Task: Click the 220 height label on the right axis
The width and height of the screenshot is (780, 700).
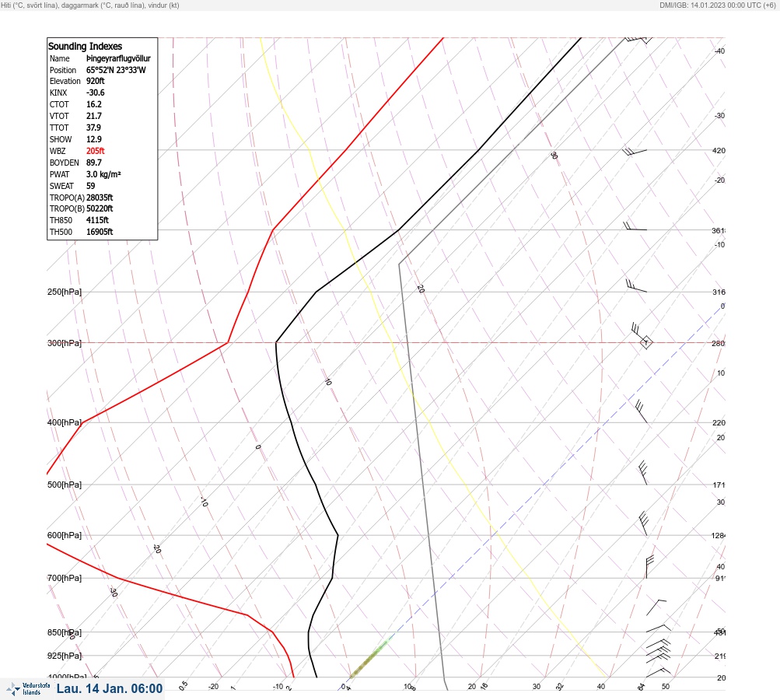Action: pyautogui.click(x=719, y=423)
